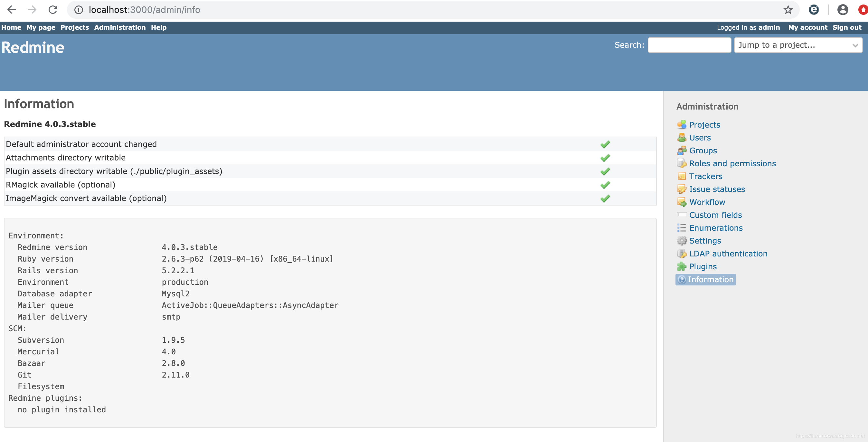Open Projects in the top menu
The image size is (868, 442).
(x=74, y=27)
